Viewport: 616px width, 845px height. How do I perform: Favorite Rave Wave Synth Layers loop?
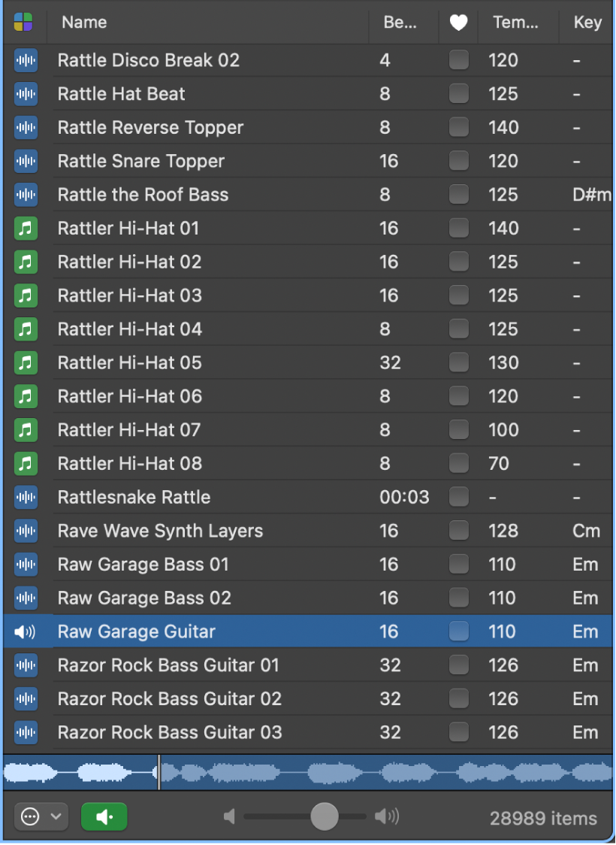click(459, 531)
